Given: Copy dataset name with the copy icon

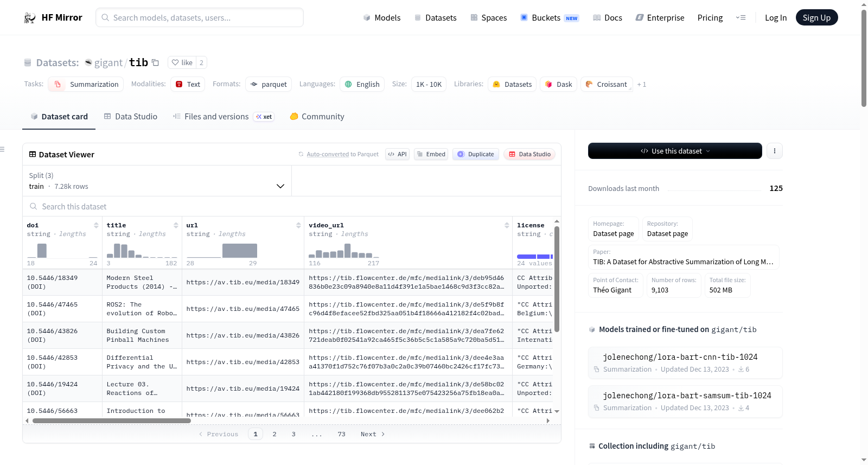Looking at the screenshot, I should coord(155,62).
